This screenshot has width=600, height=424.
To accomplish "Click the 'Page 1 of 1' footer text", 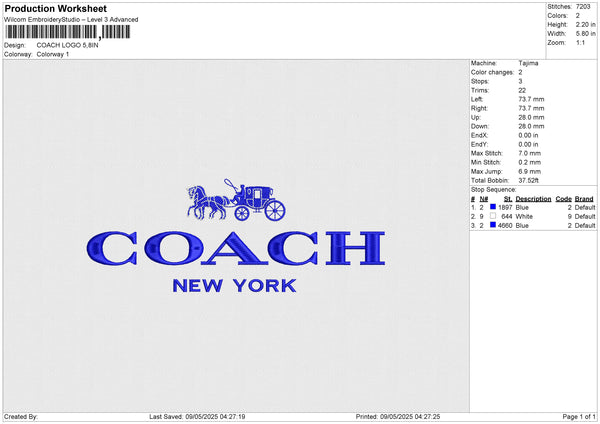I will [x=579, y=417].
